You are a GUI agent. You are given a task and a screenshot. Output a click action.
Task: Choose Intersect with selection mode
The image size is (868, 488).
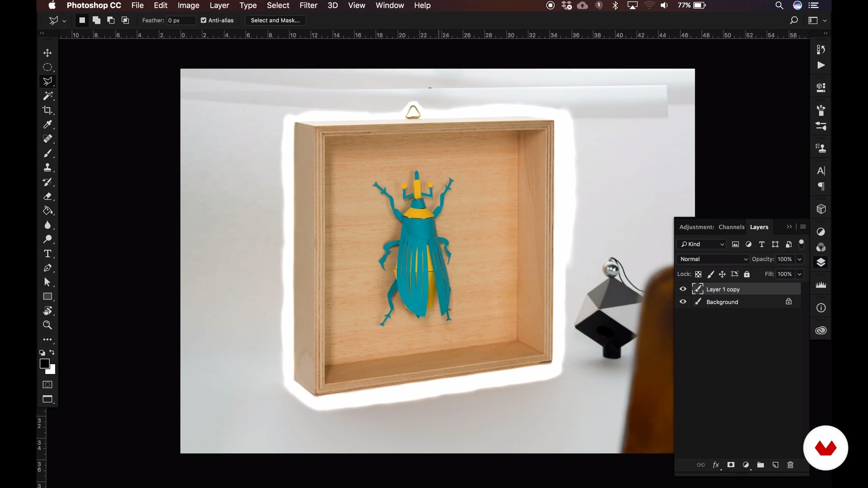125,20
